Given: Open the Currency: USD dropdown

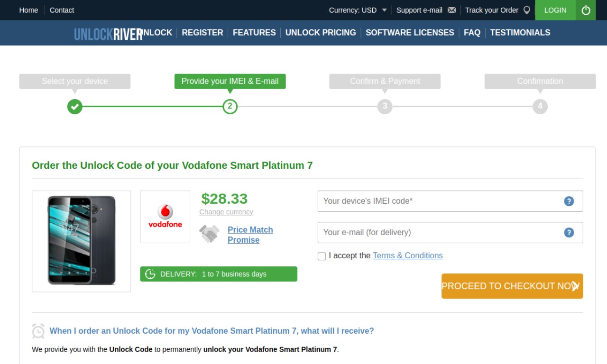Looking at the screenshot, I should [x=358, y=10].
